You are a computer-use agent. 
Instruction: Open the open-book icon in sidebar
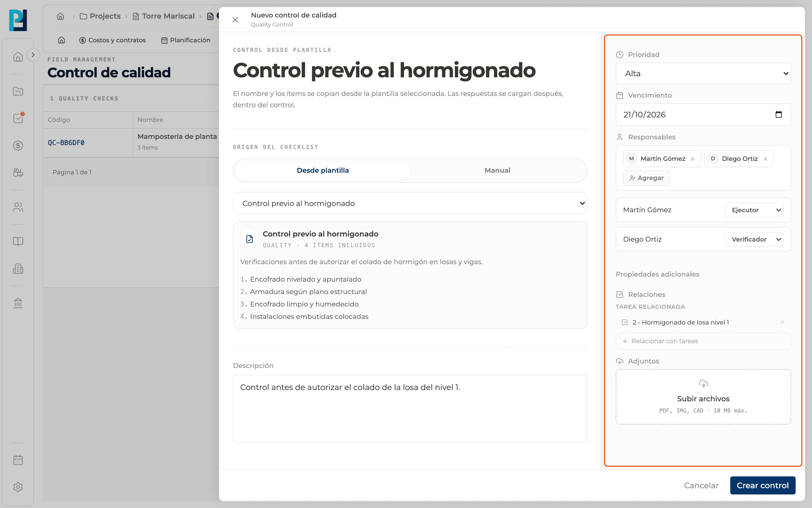(18, 241)
